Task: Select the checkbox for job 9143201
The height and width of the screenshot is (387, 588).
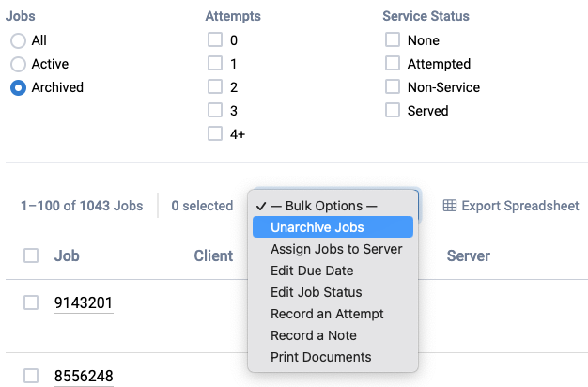Action: point(31,302)
